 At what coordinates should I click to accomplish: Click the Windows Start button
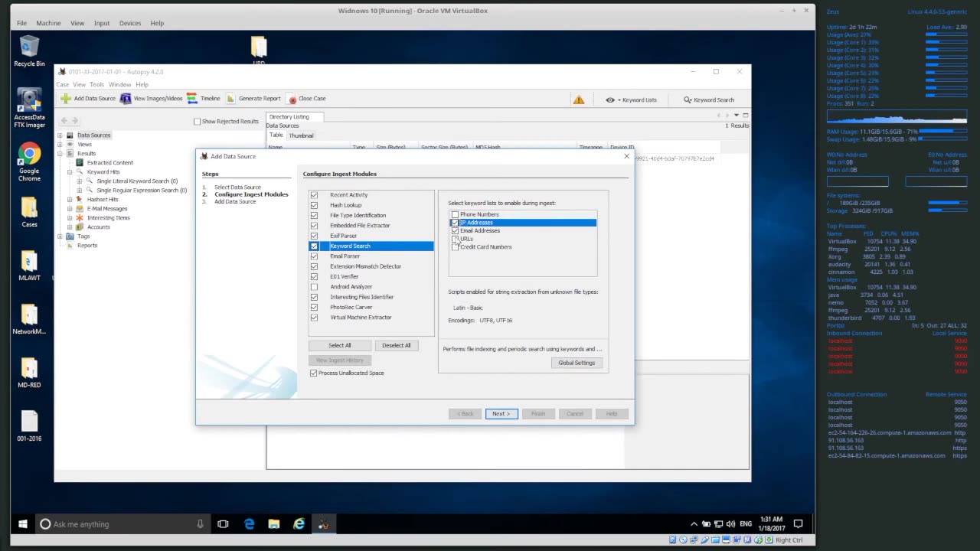point(23,524)
